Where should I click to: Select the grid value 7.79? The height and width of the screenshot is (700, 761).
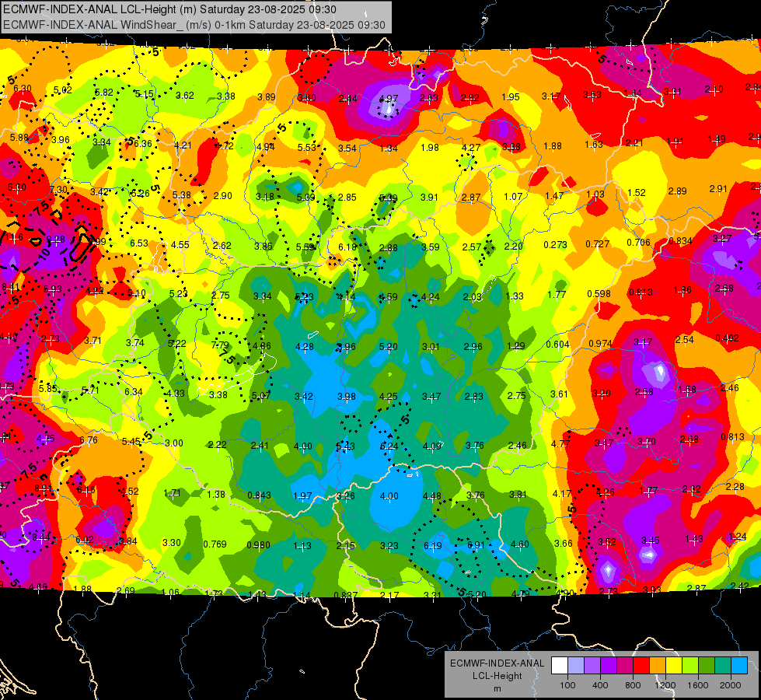[x=220, y=345]
